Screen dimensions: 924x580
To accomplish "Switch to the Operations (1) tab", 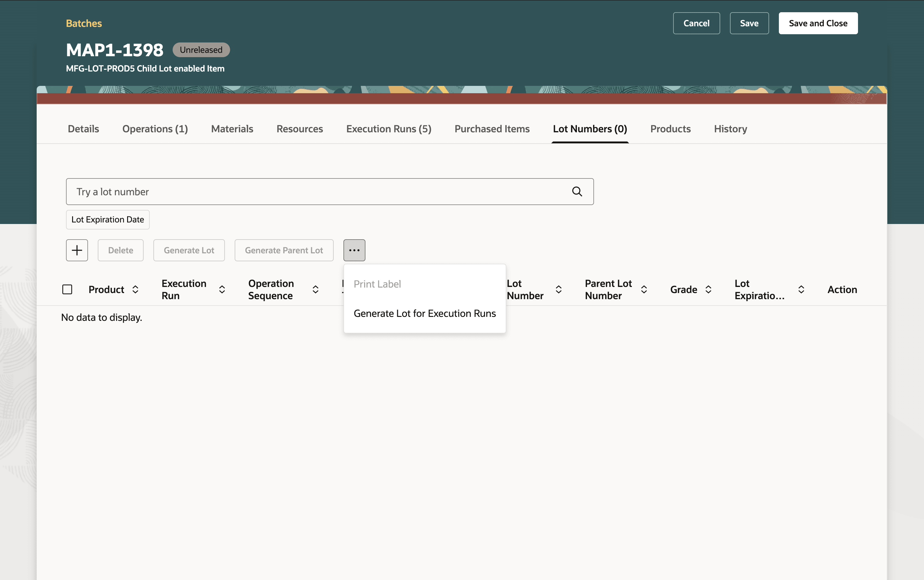I will pos(155,129).
